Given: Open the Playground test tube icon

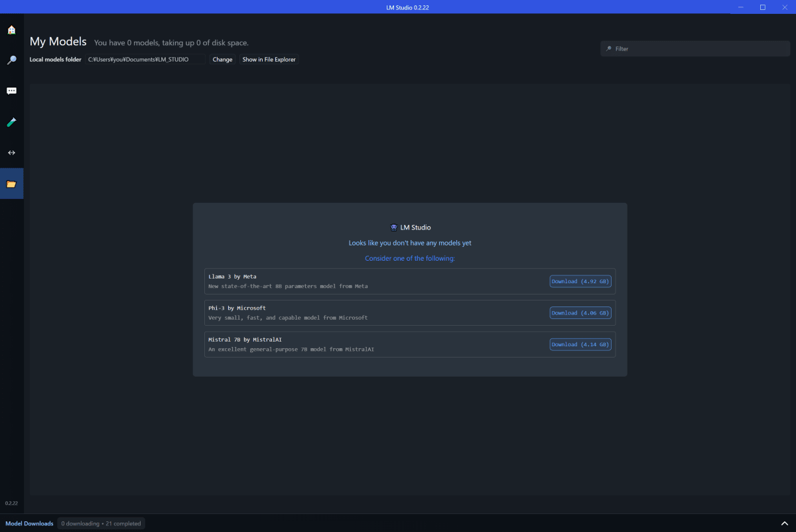Looking at the screenshot, I should coord(11,122).
